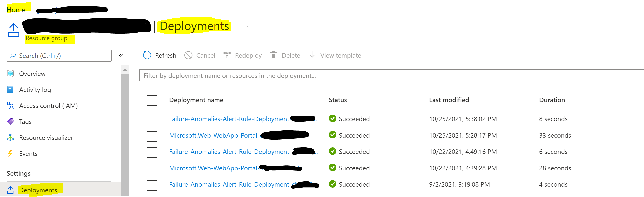The width and height of the screenshot is (644, 197).
Task: Click the 9/2/2021, 3:19:08 PM cell
Action: coord(459,184)
